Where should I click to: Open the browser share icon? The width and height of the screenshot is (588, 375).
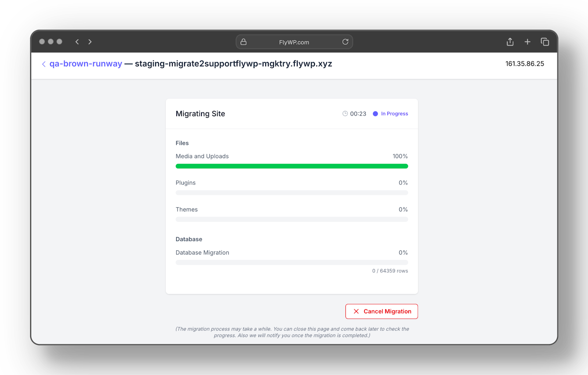tap(510, 42)
